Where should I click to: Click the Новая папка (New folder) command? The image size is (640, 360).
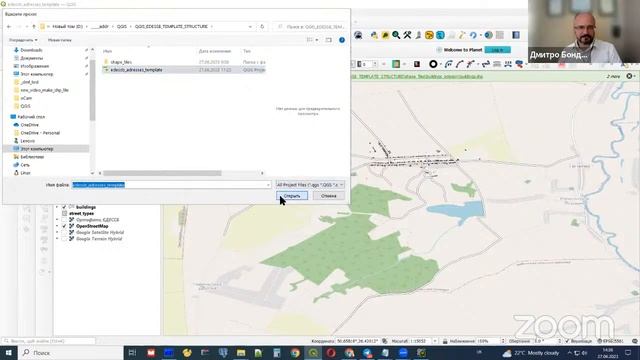pos(60,40)
